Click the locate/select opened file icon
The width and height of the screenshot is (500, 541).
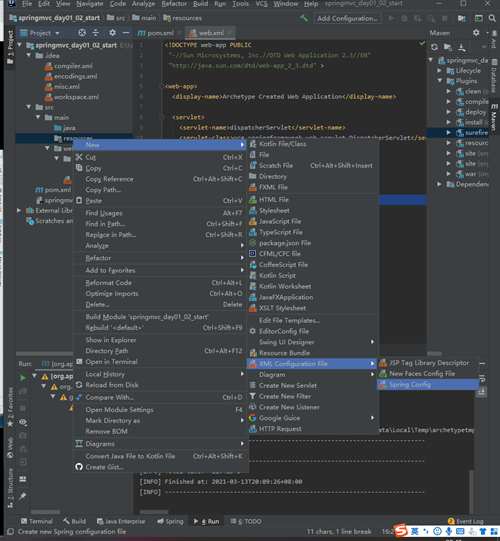tap(82, 33)
